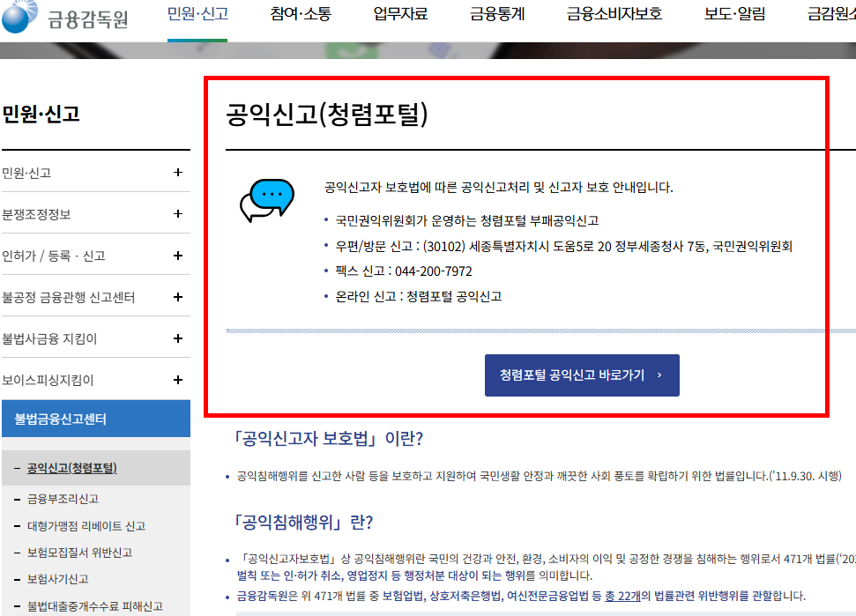Open the 참여·소통 menu
Viewport: 856px width, 616px height.
(301, 13)
